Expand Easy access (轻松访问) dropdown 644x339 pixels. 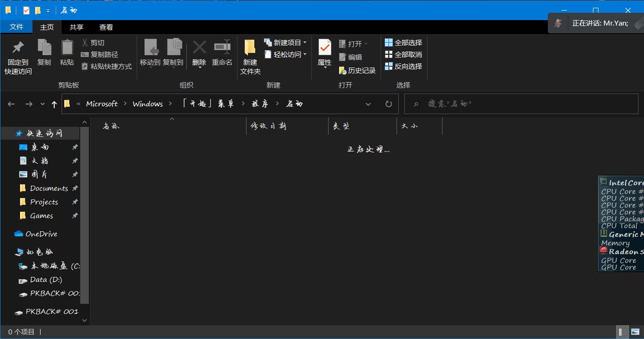click(x=305, y=54)
